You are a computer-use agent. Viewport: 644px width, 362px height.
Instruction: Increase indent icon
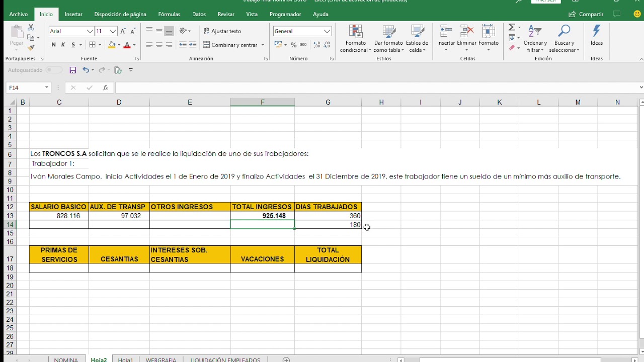click(x=193, y=45)
